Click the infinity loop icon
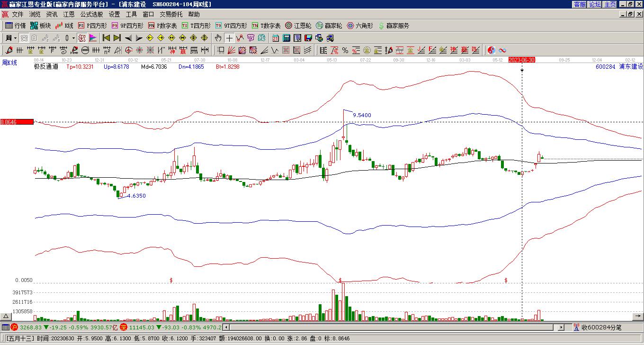Screen dimensions: 644x345 pos(502,50)
